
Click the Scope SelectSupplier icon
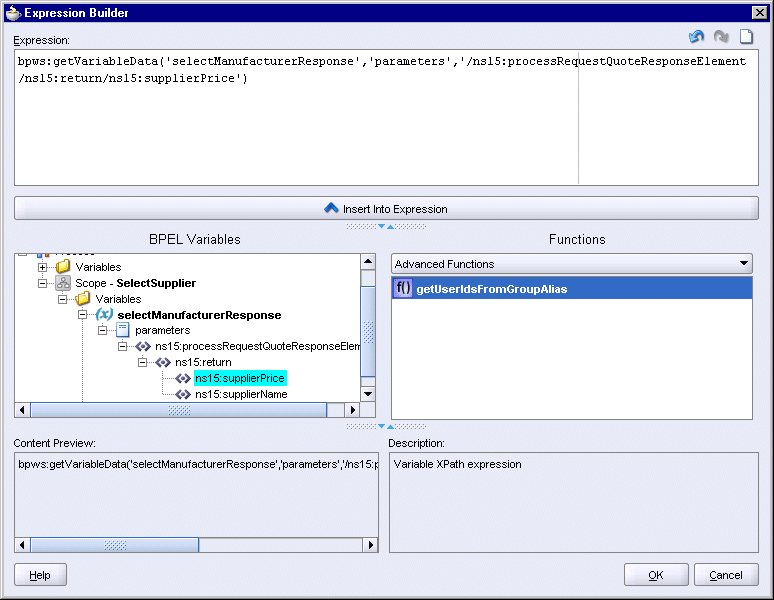tap(63, 283)
